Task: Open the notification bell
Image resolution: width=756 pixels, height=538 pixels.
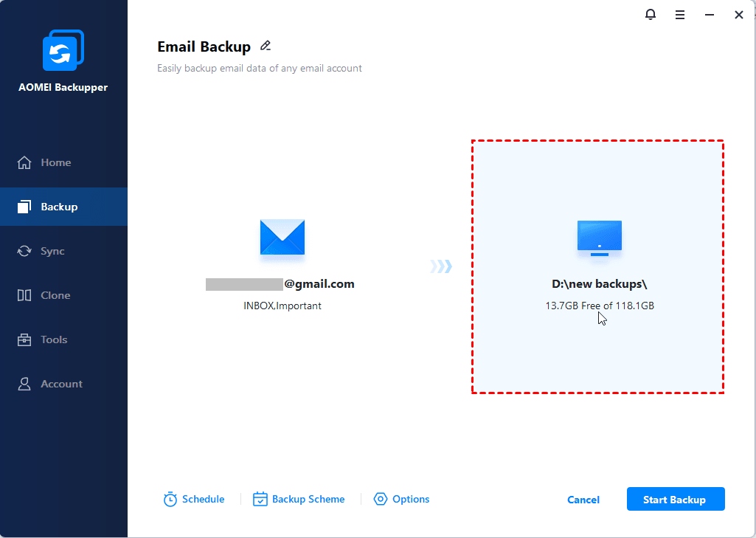Action: [x=650, y=15]
